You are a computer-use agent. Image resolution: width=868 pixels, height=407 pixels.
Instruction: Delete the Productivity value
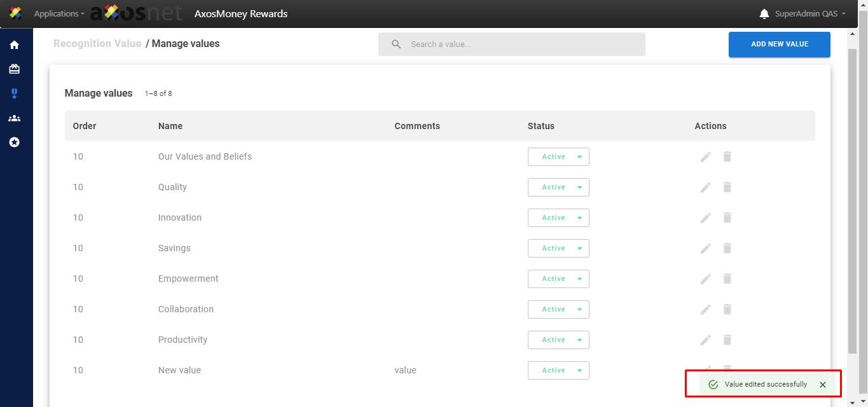pyautogui.click(x=727, y=340)
